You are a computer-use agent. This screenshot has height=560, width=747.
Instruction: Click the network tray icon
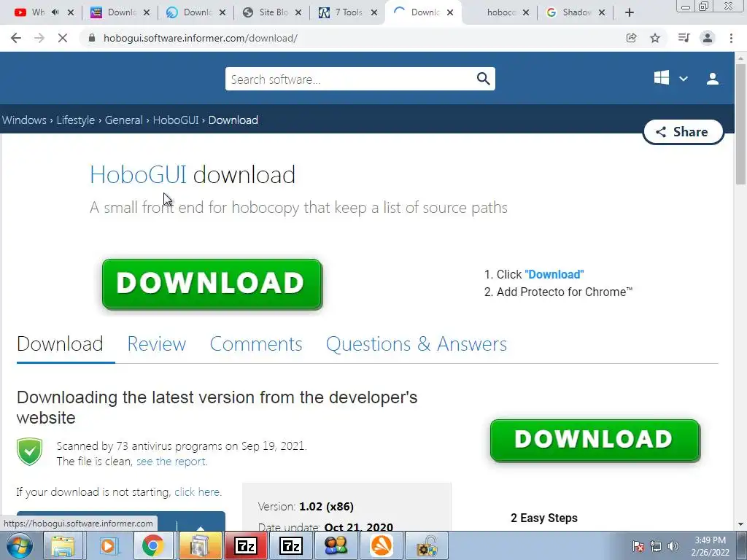[x=656, y=546]
